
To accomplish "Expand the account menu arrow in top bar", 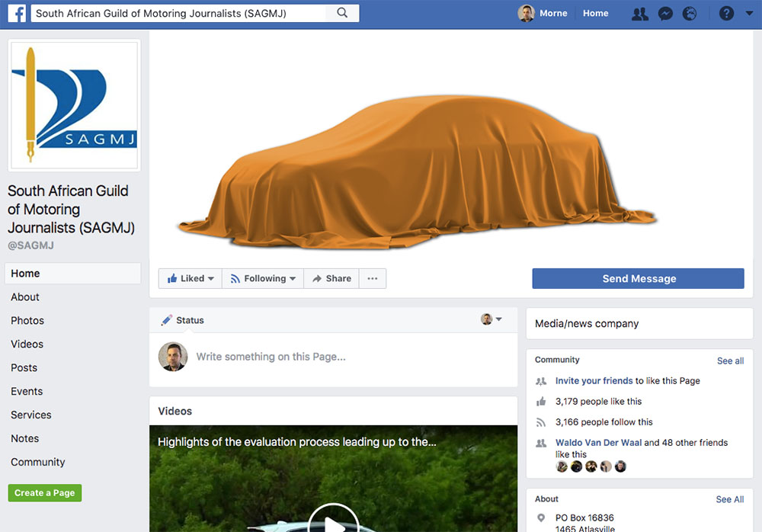I will (x=749, y=14).
